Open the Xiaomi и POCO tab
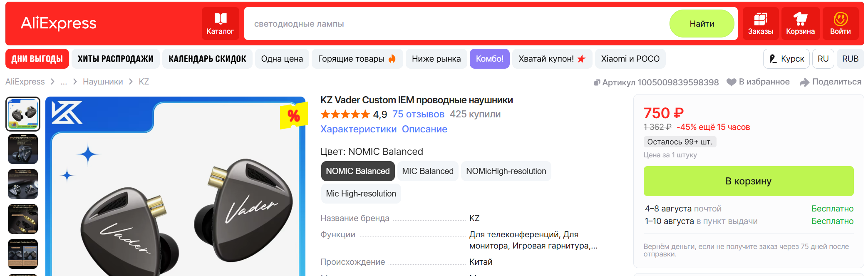 (x=630, y=59)
